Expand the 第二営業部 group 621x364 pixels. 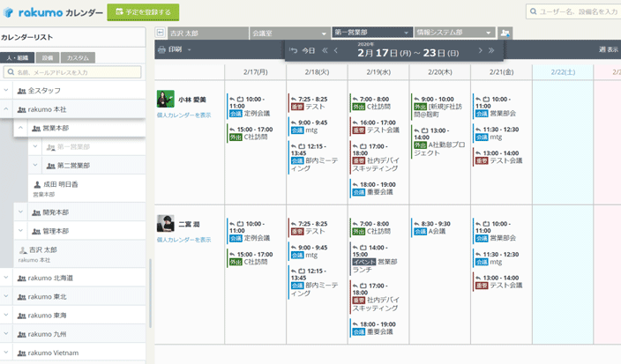[35, 165]
